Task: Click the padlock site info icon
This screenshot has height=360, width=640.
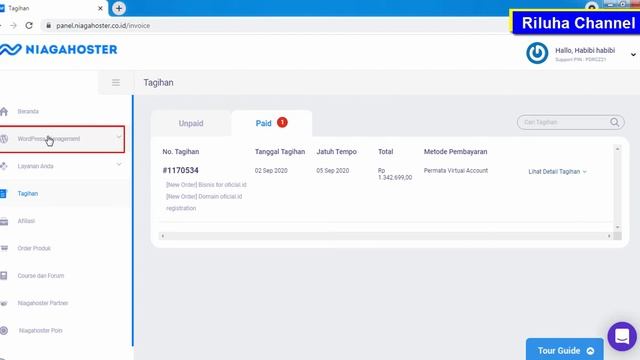Action: (x=48, y=25)
